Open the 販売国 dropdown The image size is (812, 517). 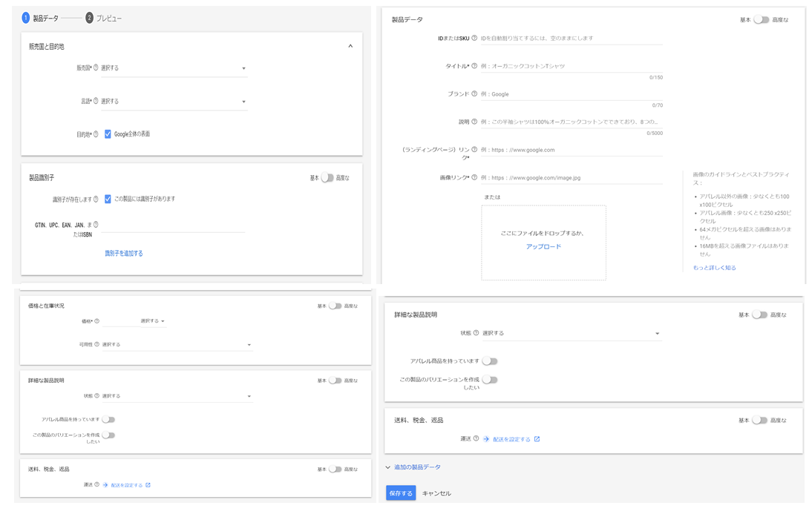click(x=174, y=68)
